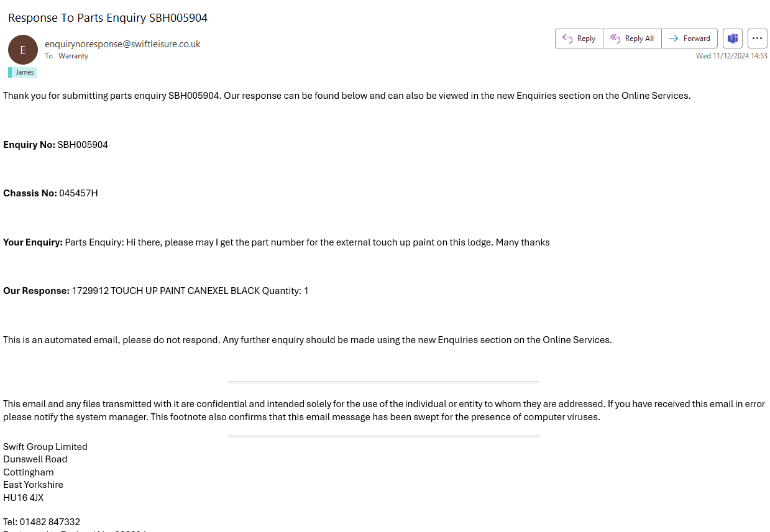Open the Warranty recipient contact
Viewport: 770px width, 532px height.
click(73, 56)
